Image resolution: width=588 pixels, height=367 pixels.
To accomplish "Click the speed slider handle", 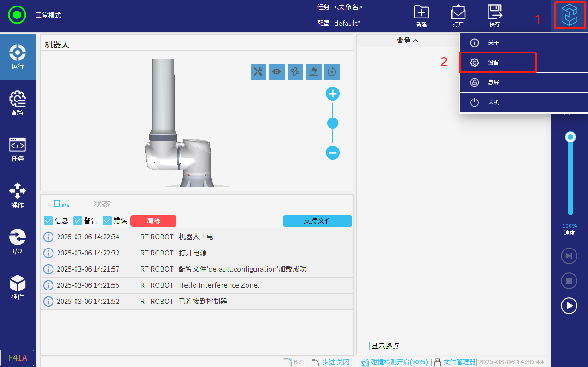I will [570, 137].
